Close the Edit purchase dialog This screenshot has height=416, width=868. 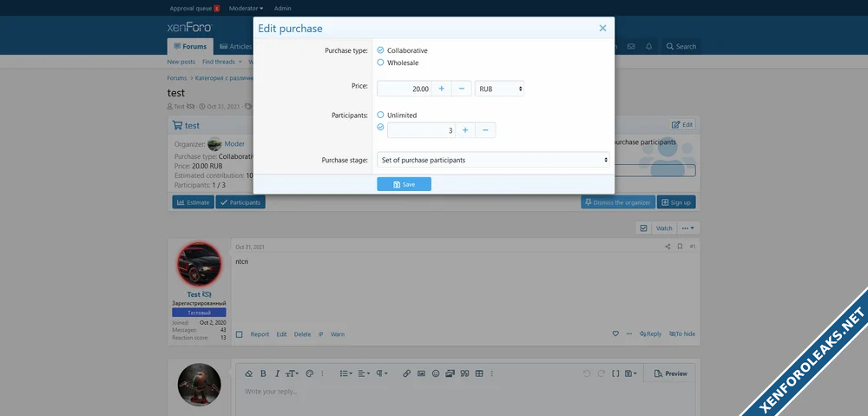pos(602,28)
